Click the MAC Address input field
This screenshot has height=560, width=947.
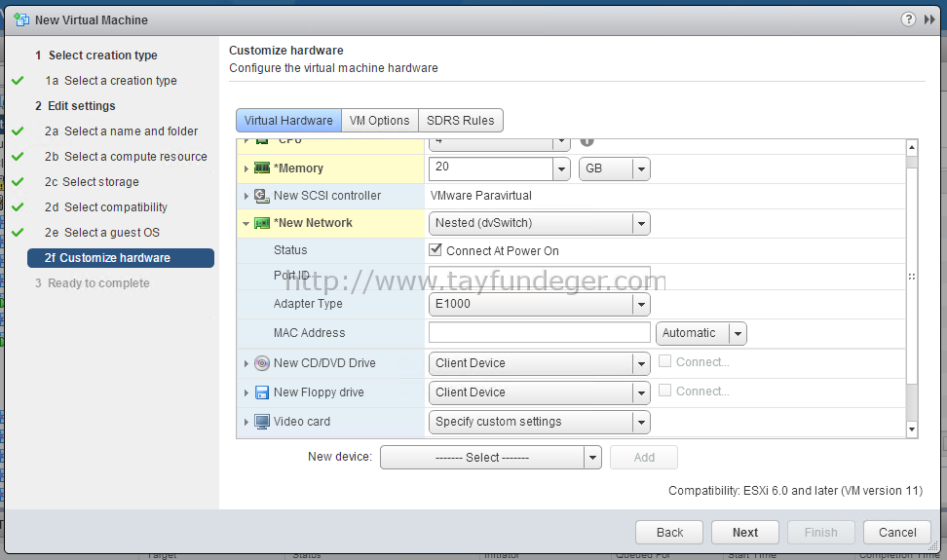pyautogui.click(x=540, y=332)
